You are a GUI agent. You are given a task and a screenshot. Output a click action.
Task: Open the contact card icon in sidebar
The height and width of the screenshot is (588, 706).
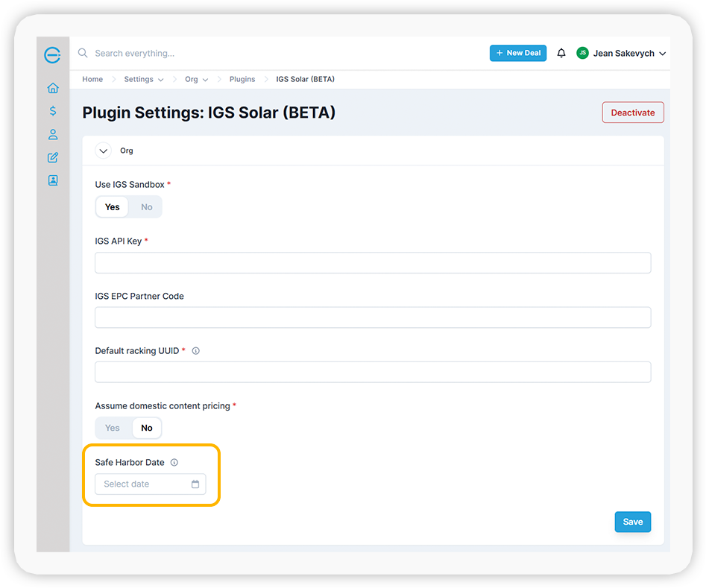coord(52,180)
